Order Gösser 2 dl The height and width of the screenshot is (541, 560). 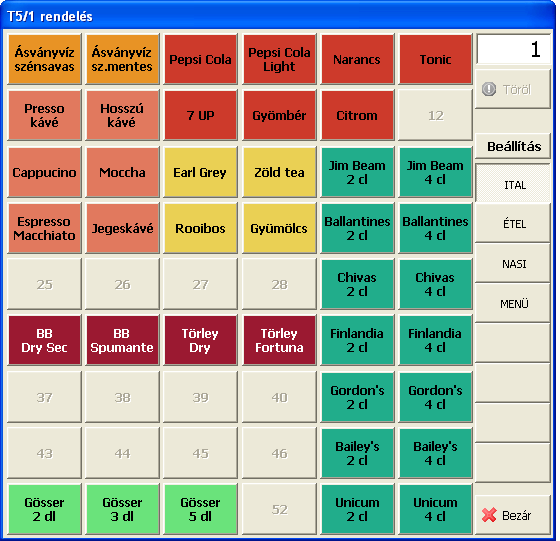(44, 509)
